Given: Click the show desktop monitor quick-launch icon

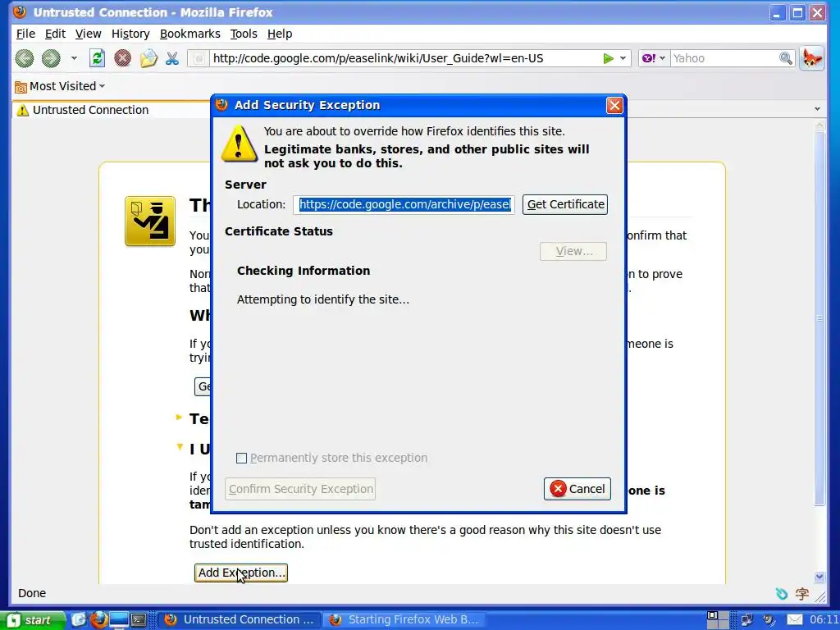Looking at the screenshot, I should tap(118, 620).
